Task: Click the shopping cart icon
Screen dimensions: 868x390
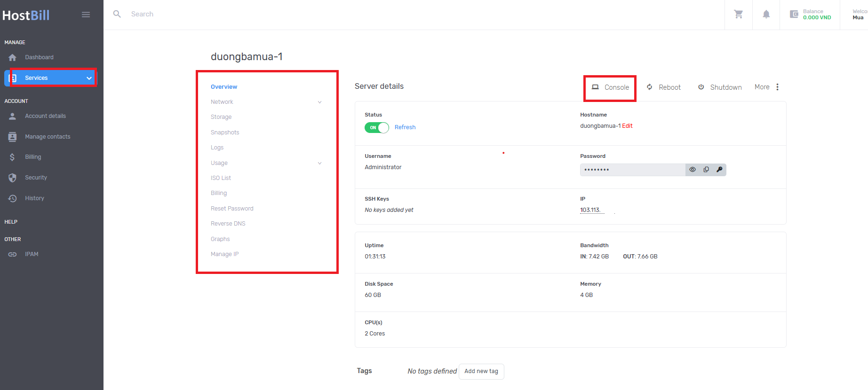Action: pos(738,15)
